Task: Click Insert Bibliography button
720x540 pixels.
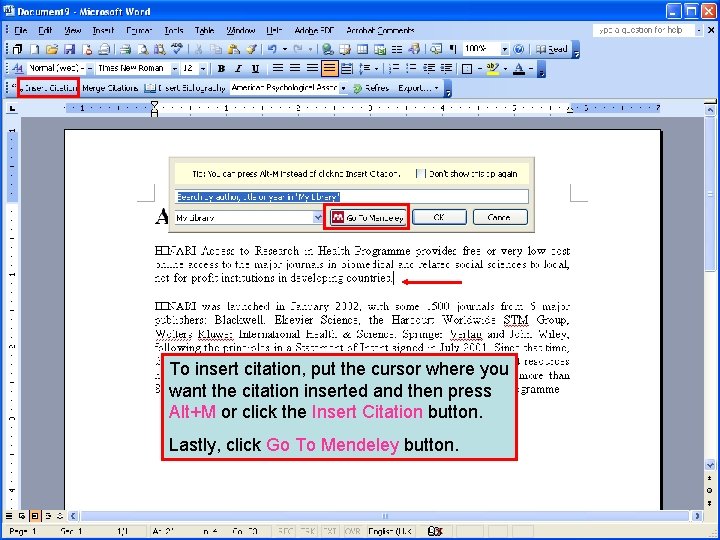Action: 185,88
